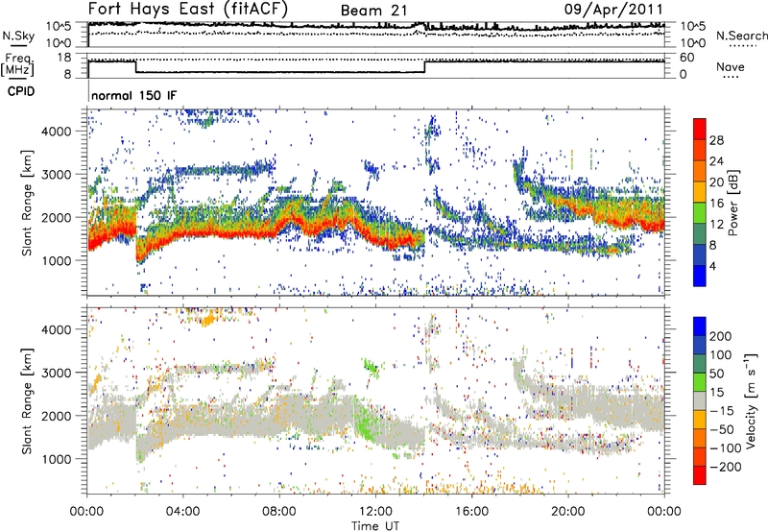
Task: Click the 'N.Sky' legend label
Action: 18,36
